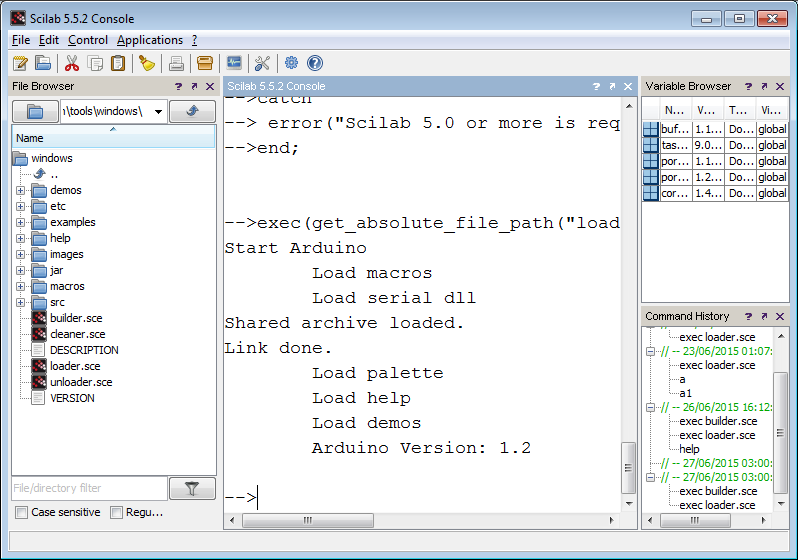Open the Applications menu
This screenshot has height=560, width=798.
(150, 40)
